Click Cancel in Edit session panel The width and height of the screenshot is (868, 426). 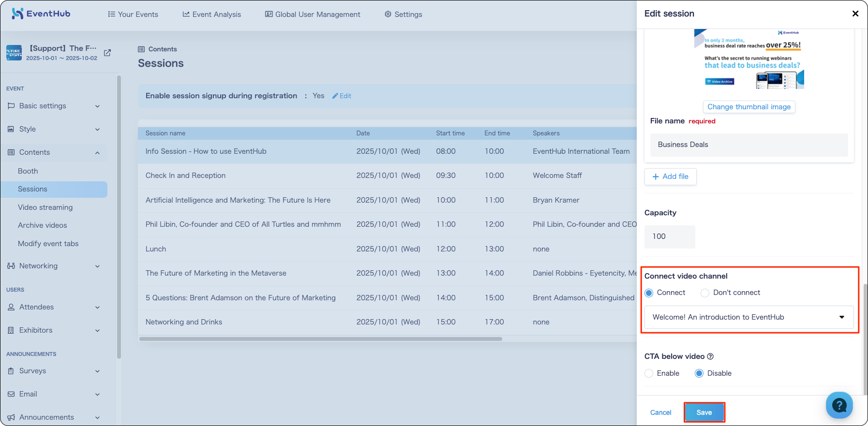point(660,412)
